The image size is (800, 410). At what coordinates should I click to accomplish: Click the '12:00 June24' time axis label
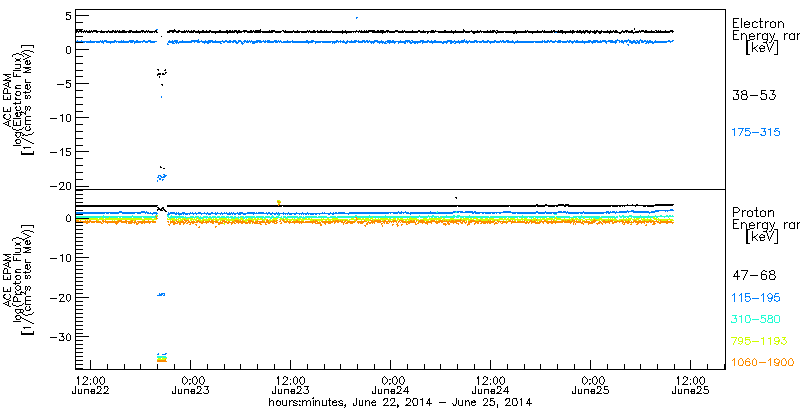coord(491,386)
